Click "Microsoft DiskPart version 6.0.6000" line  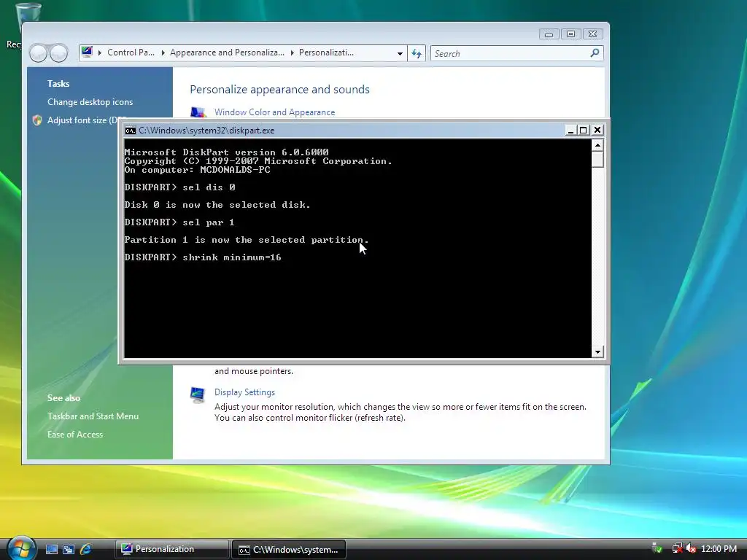point(226,152)
